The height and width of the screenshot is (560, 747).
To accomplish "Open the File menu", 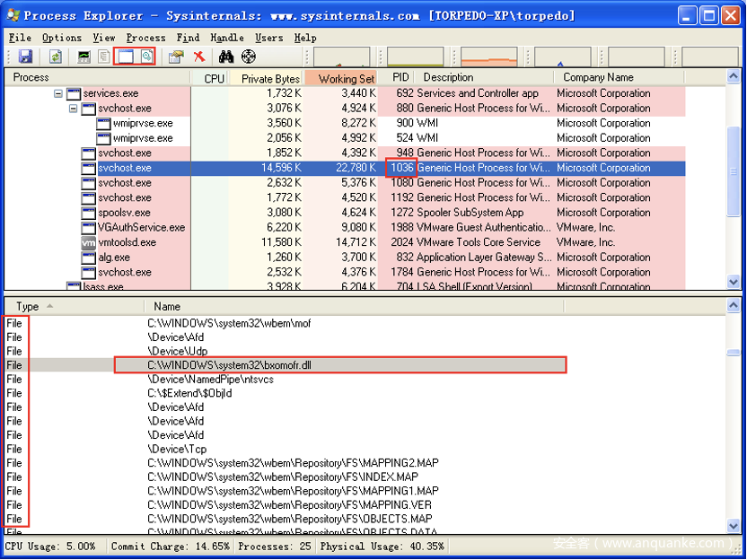I will [20, 38].
